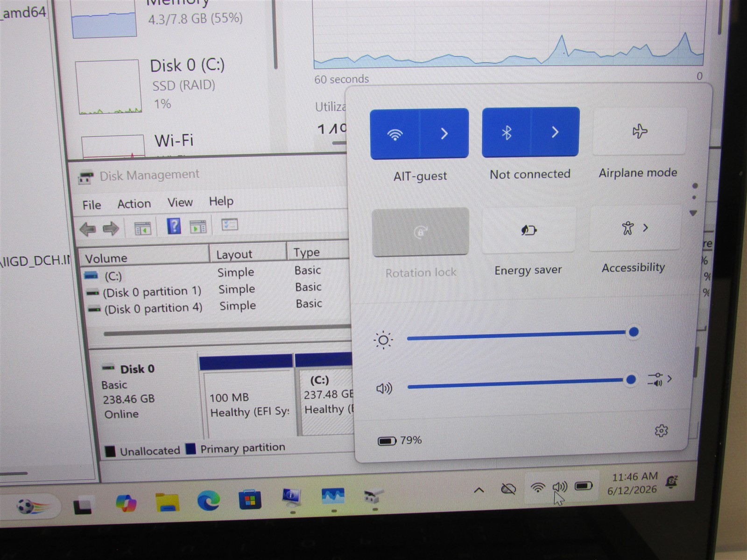Open the Action menu in Disk Management
Image resolution: width=747 pixels, height=560 pixels.
pyautogui.click(x=134, y=204)
